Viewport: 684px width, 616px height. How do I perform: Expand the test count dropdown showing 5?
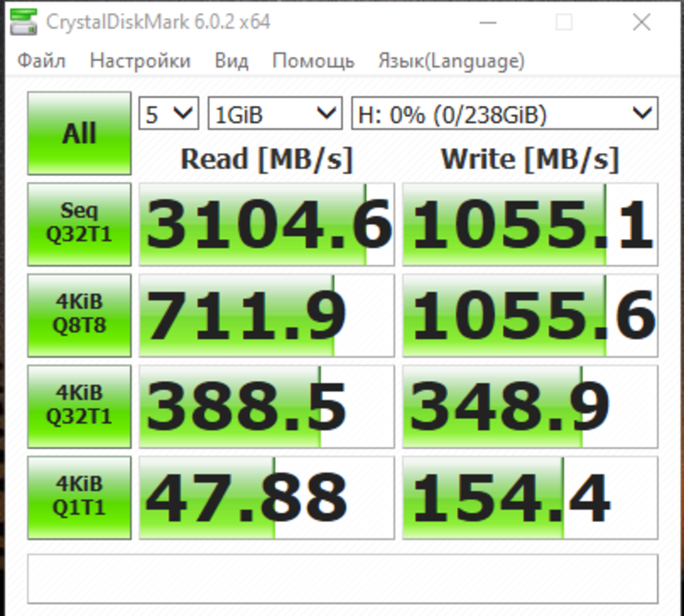pos(168,114)
